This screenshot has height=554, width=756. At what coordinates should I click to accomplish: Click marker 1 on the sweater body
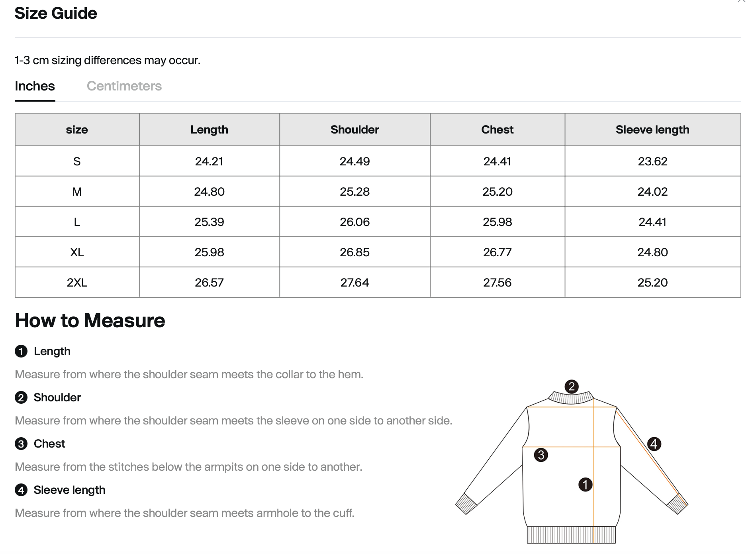pyautogui.click(x=585, y=485)
